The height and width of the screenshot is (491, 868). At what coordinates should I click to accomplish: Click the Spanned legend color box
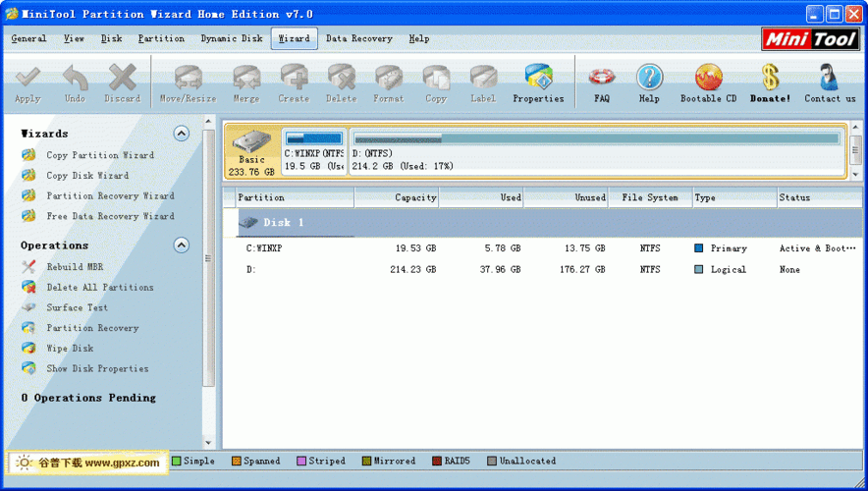pyautogui.click(x=237, y=461)
